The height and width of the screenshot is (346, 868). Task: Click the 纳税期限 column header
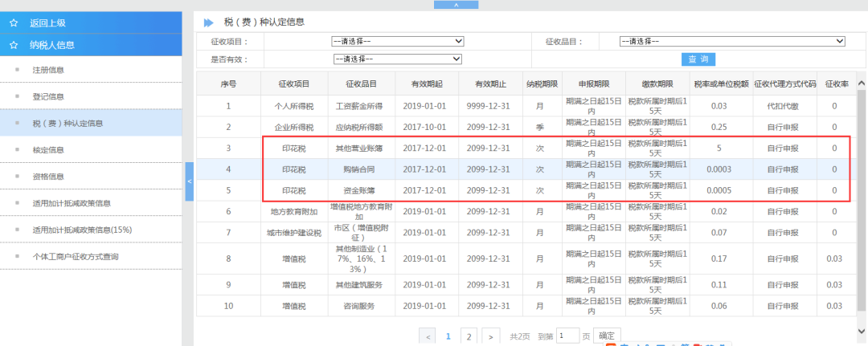coord(542,84)
